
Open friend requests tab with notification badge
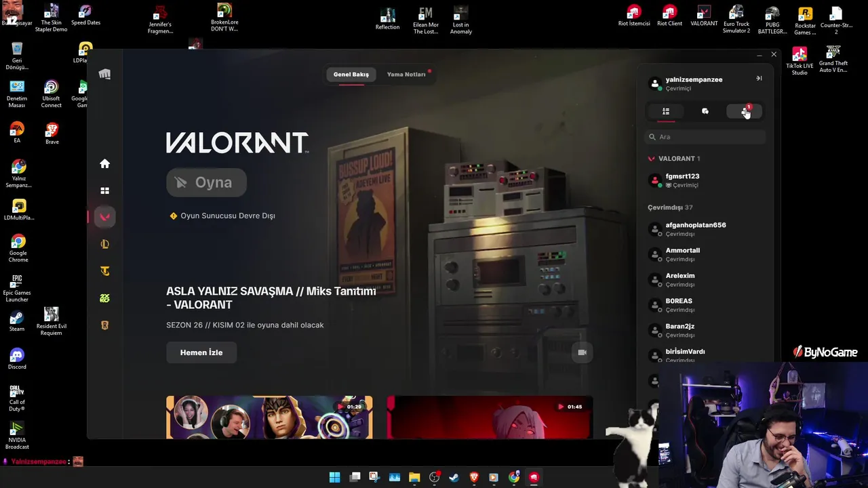tap(745, 111)
